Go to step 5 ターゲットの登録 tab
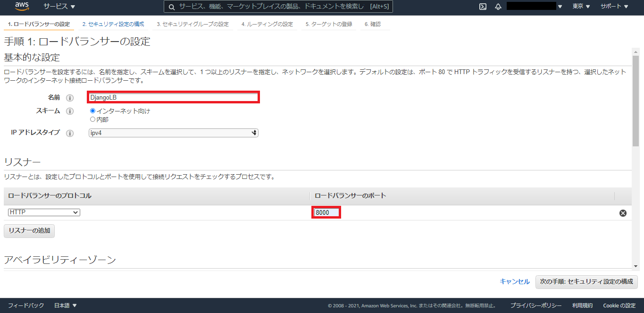 tap(329, 24)
